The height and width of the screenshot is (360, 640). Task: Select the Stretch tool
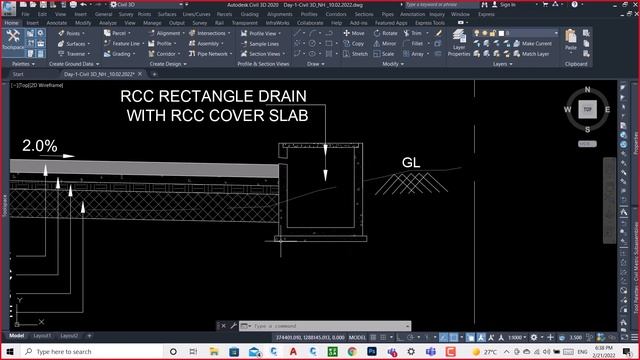click(x=356, y=53)
